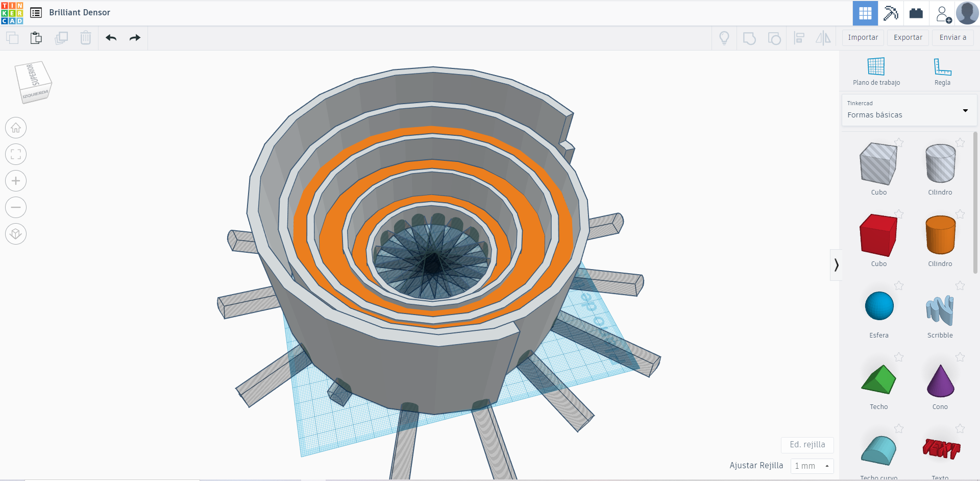This screenshot has width=980, height=481.
Task: Click the Mirror flip icon
Action: [x=823, y=38]
